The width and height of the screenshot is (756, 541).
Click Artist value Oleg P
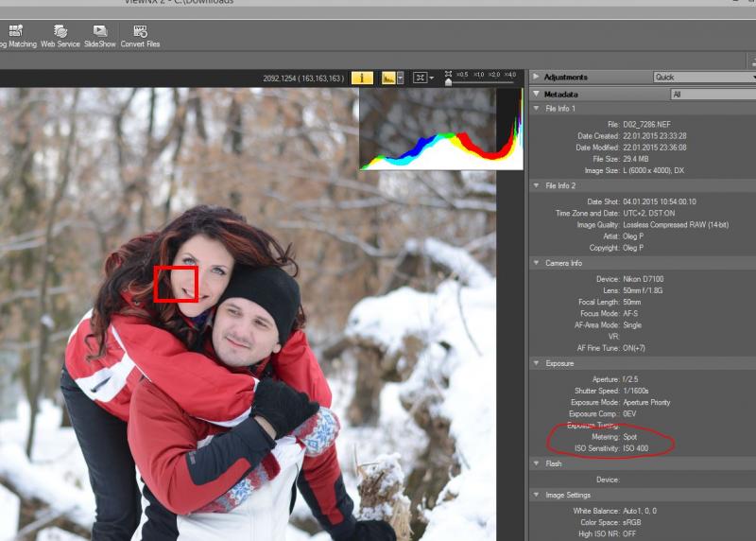tap(633, 236)
